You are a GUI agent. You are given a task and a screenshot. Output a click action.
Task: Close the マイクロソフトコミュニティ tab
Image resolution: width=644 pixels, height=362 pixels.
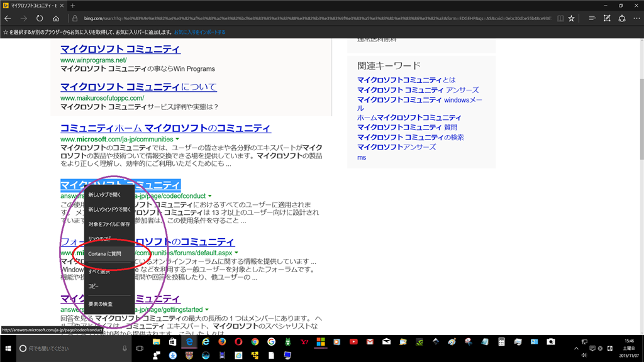click(x=62, y=6)
